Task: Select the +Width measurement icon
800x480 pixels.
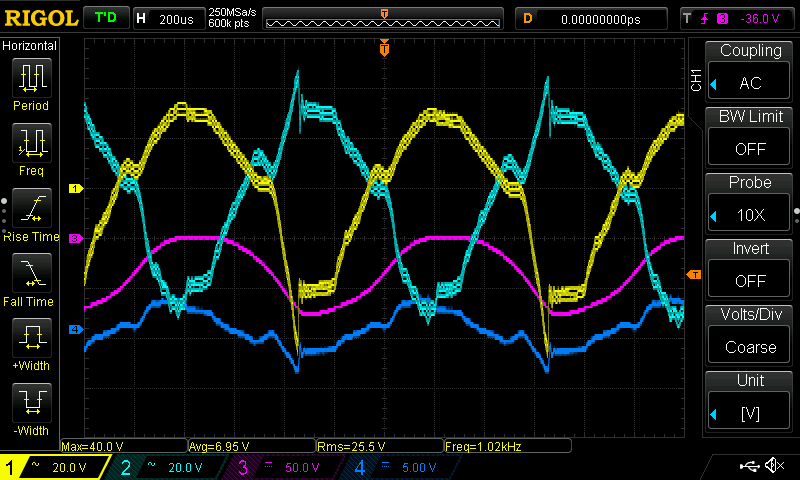Action: pyautogui.click(x=31, y=337)
